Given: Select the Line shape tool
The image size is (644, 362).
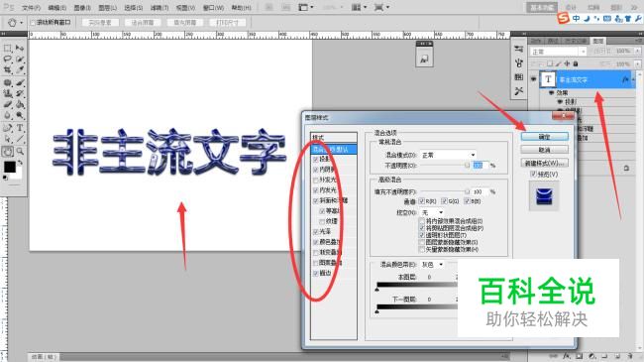Looking at the screenshot, I should (20, 139).
